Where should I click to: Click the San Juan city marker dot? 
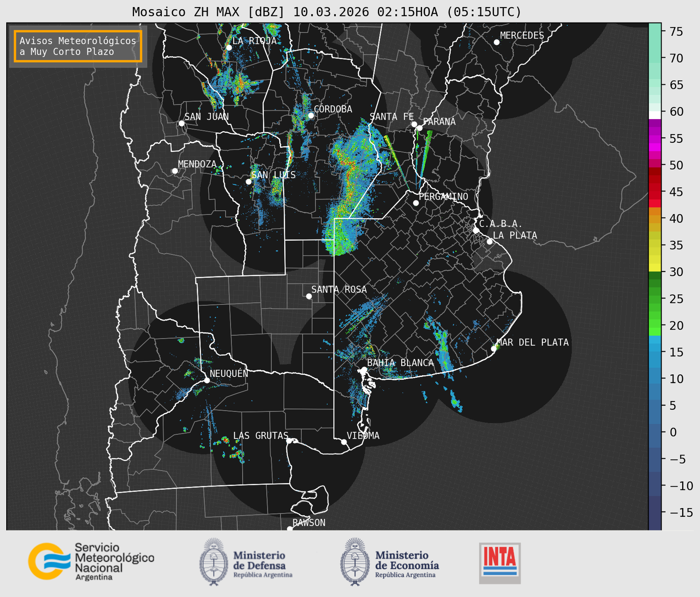pyautogui.click(x=181, y=123)
